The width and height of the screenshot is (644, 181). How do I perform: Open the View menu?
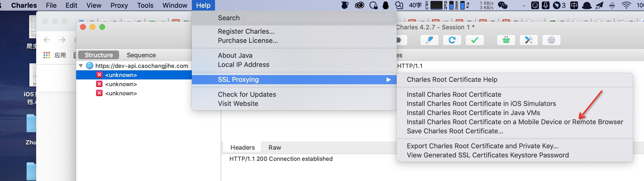coord(94,5)
